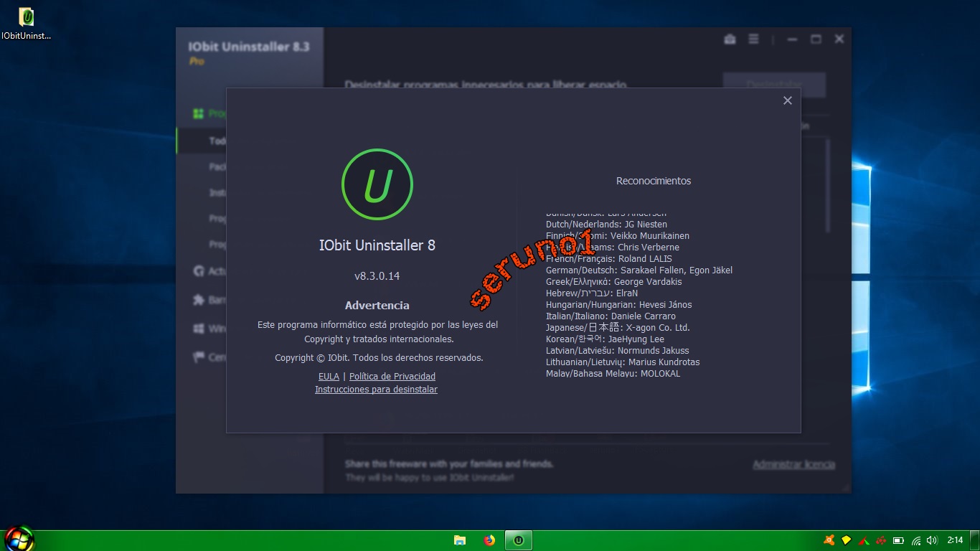Select the Programs grid icon in sidebar

[199, 113]
